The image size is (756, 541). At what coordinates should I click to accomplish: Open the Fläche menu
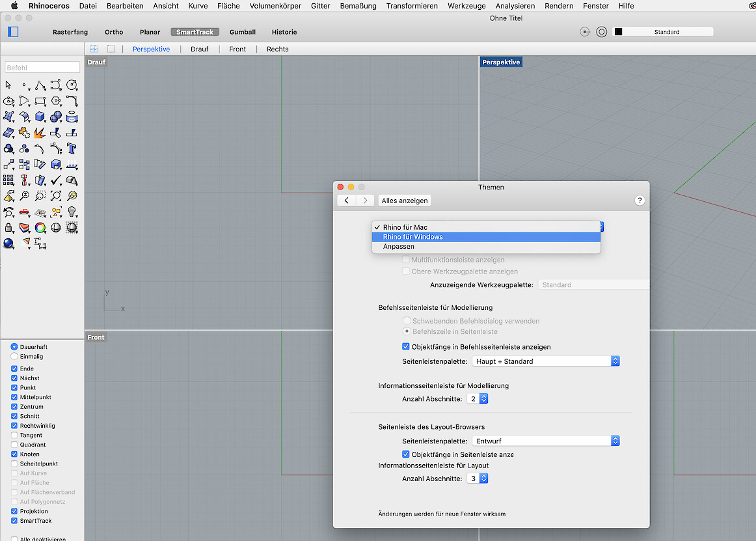[228, 6]
